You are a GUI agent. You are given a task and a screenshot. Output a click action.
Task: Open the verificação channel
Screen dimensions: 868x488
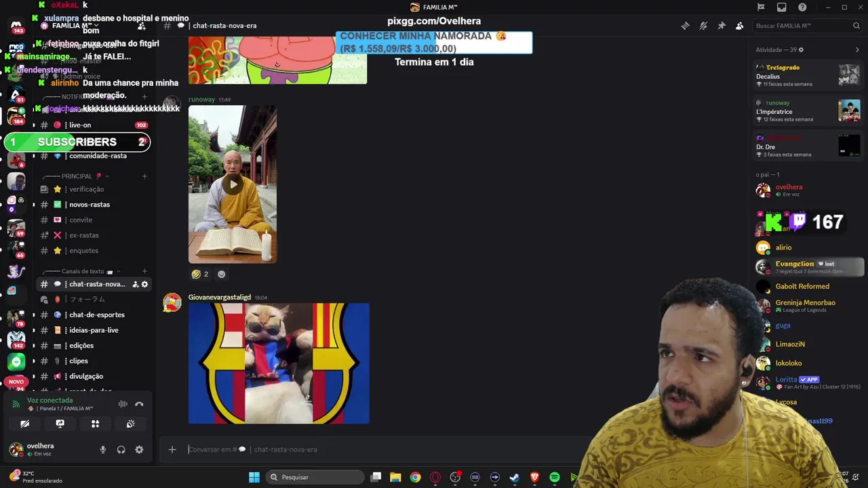pyautogui.click(x=92, y=189)
